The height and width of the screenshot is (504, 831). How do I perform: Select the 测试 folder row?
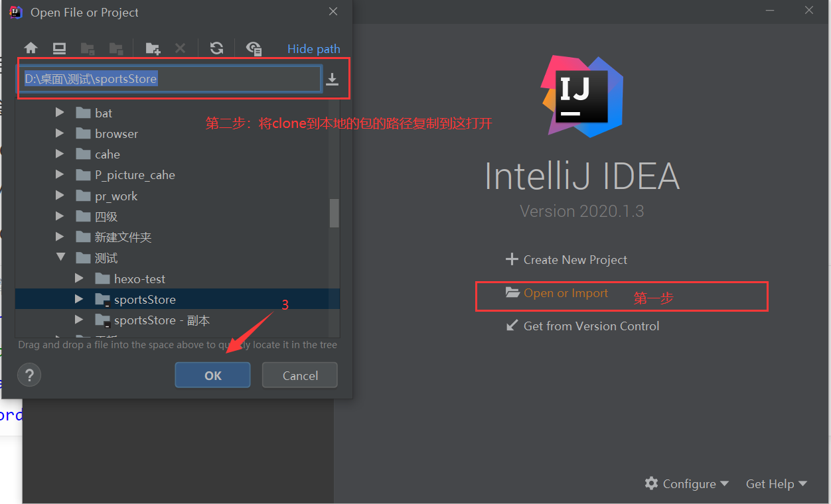(177, 257)
